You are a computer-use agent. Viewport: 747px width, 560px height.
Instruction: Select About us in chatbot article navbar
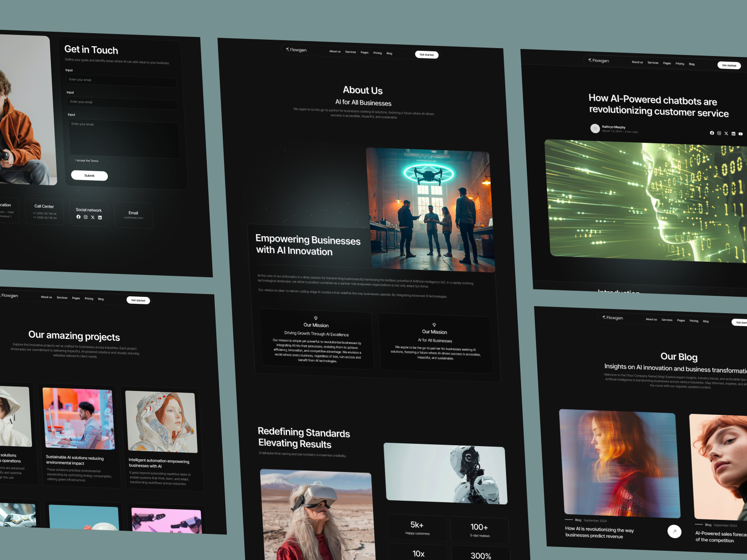[637, 62]
